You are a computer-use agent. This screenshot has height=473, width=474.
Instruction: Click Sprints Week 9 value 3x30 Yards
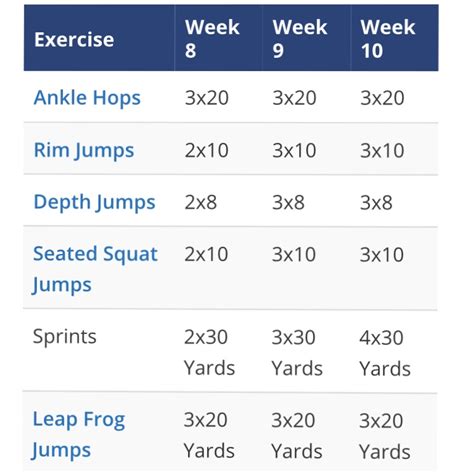click(297, 353)
